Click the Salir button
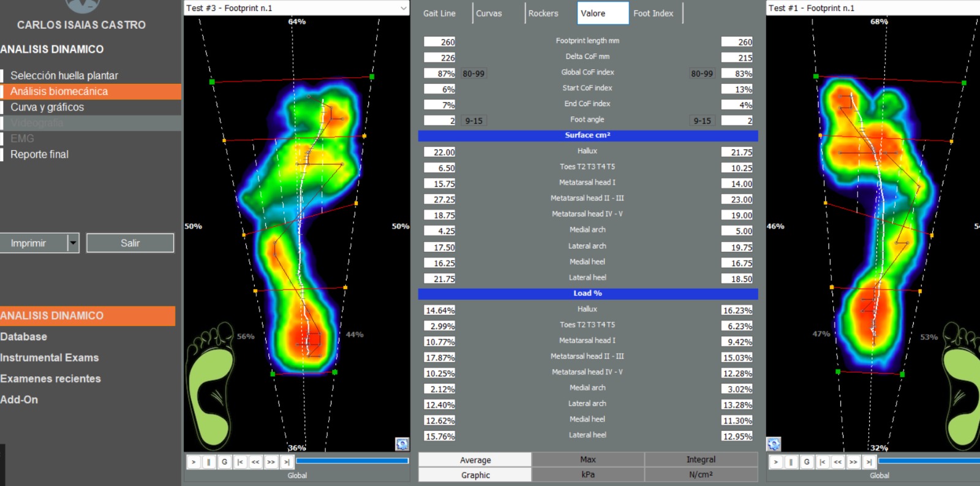This screenshot has width=980, height=486. pos(130,243)
